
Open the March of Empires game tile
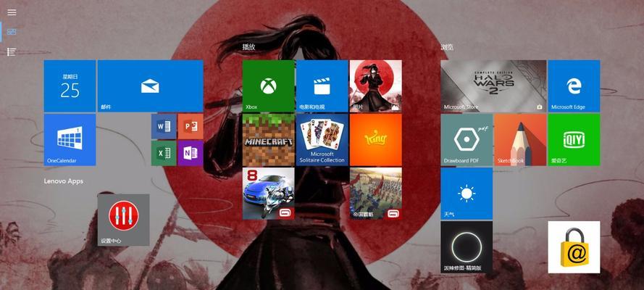pyautogui.click(x=376, y=194)
